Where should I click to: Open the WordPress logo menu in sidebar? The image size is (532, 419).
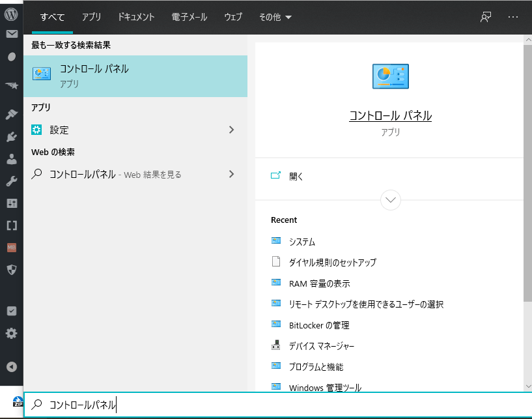tap(11, 14)
